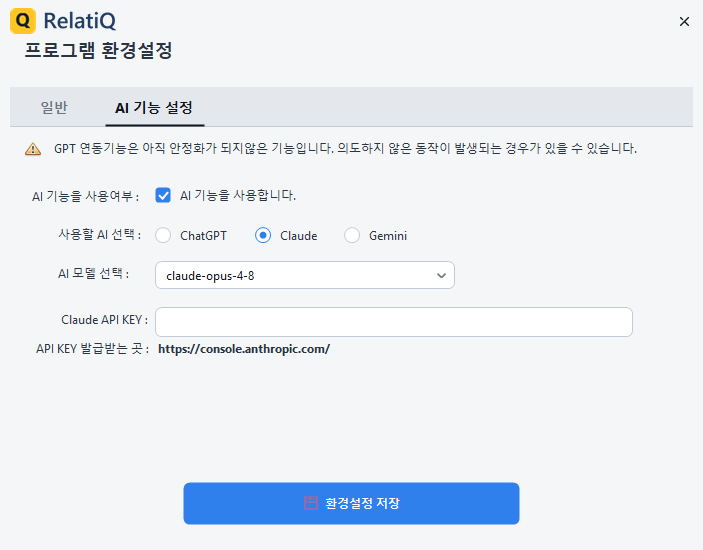703x550 pixels.
Task: Select the Gemini radio button
Action: click(352, 235)
